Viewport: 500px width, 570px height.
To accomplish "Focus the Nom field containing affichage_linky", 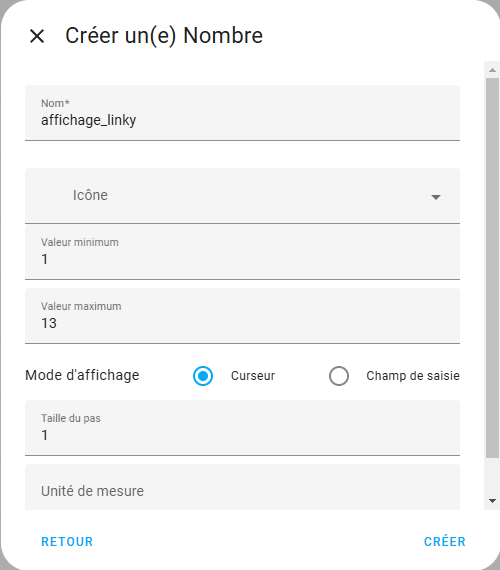I will [x=242, y=113].
